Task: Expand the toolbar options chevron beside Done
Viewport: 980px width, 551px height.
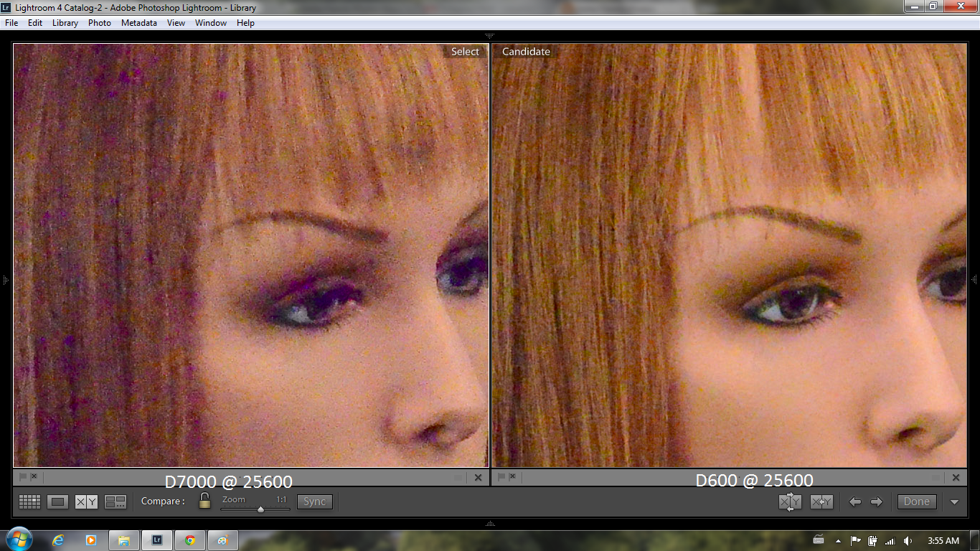Action: click(x=954, y=501)
